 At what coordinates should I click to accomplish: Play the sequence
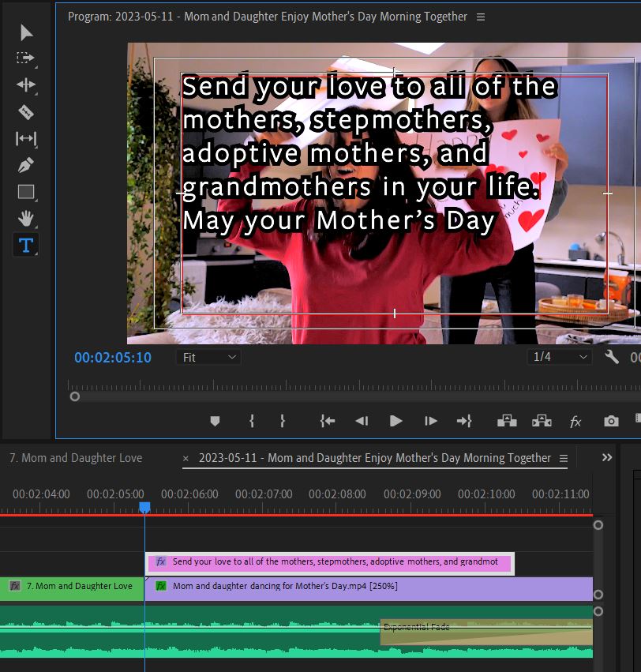396,422
